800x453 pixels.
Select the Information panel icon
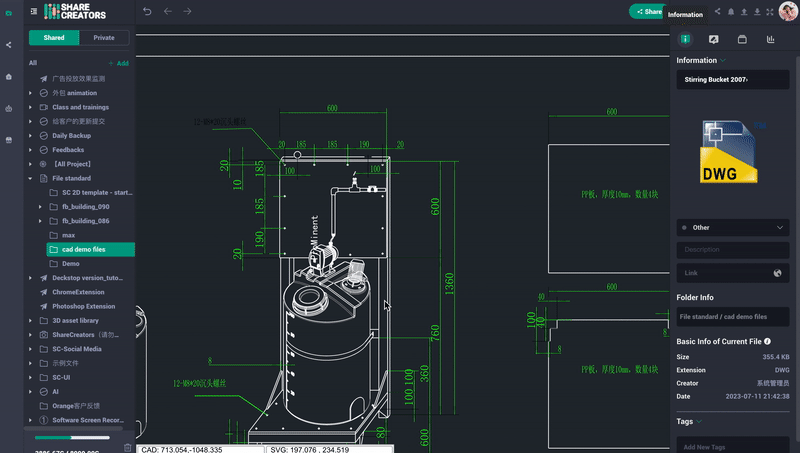coord(685,39)
